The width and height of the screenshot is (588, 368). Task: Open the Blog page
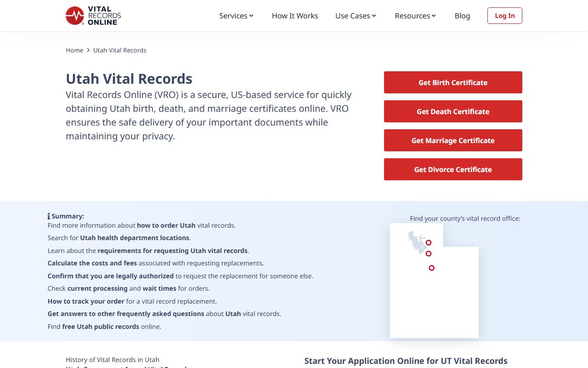[462, 16]
